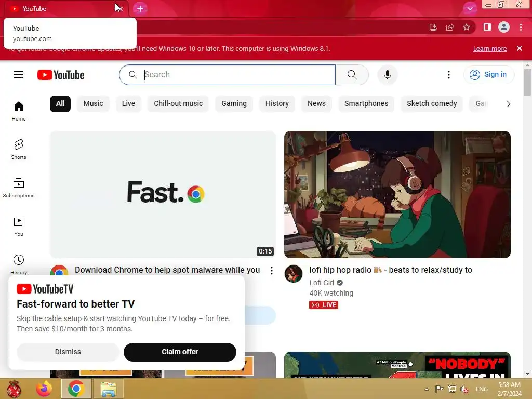Go to Home in sidebar
Screen dimensions: 532x399
point(19,111)
